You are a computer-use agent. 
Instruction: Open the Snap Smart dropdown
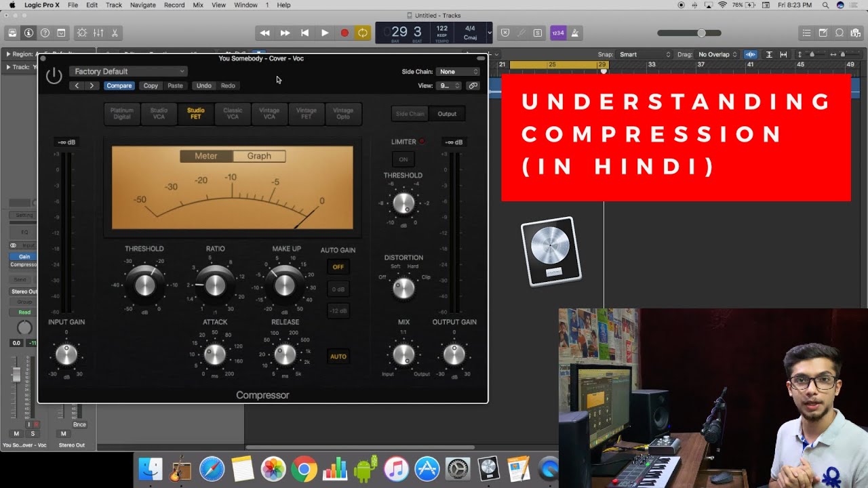point(644,54)
